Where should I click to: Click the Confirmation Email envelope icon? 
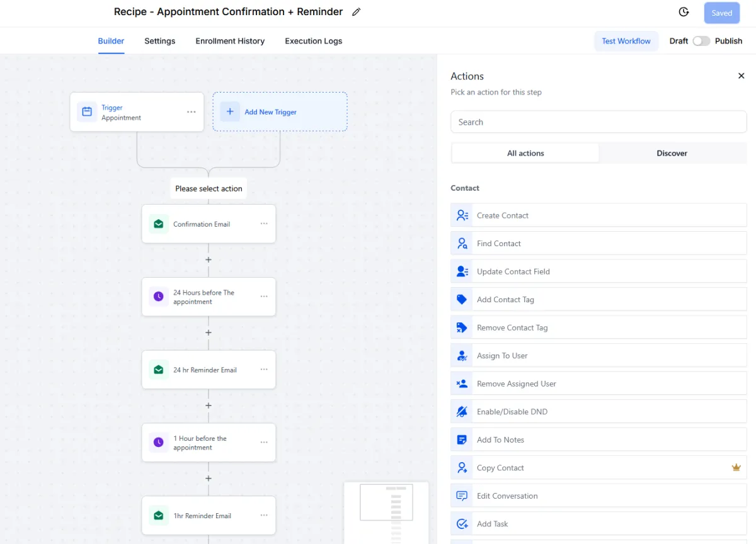pyautogui.click(x=159, y=224)
